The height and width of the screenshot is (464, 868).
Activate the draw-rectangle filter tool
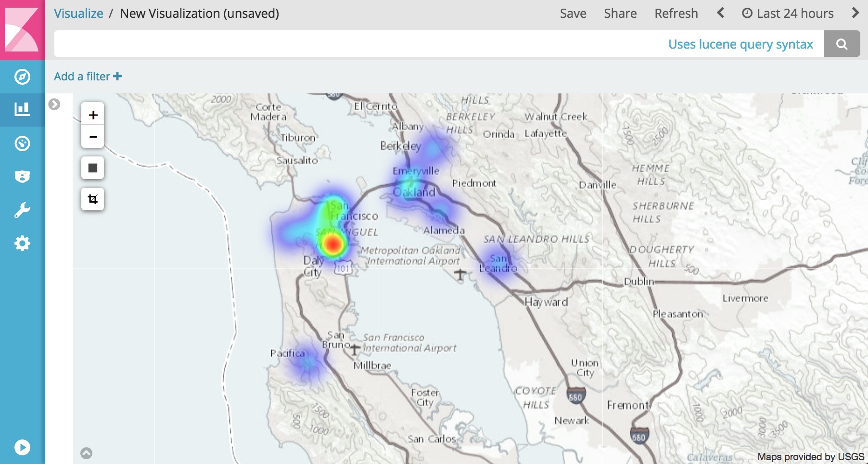(93, 199)
